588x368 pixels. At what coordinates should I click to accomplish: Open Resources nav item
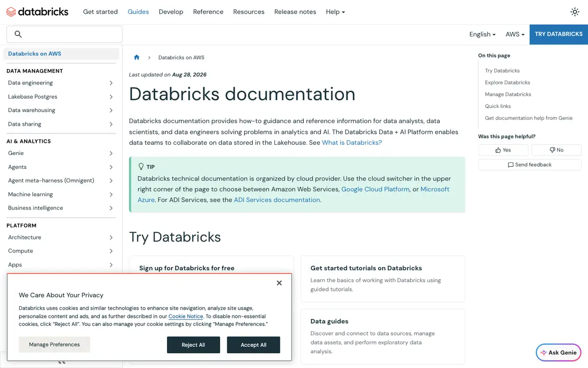pos(249,12)
